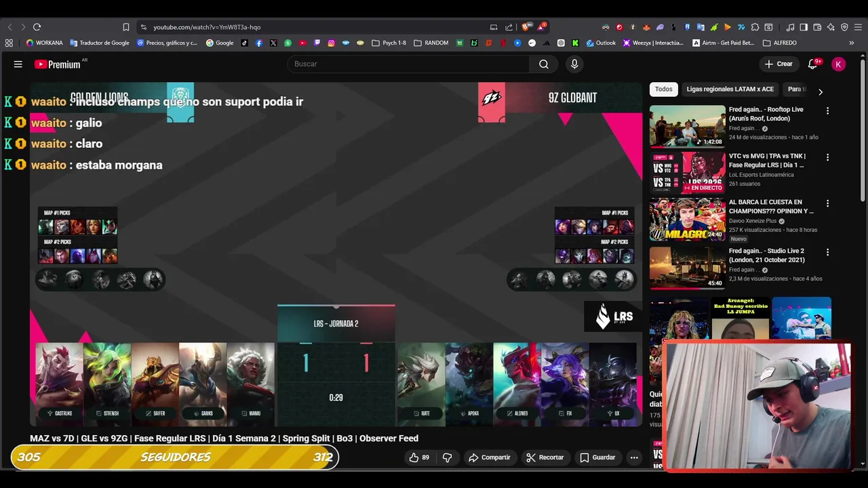Open the Facebook bookmark
This screenshot has width=868, height=488.
pos(259,43)
